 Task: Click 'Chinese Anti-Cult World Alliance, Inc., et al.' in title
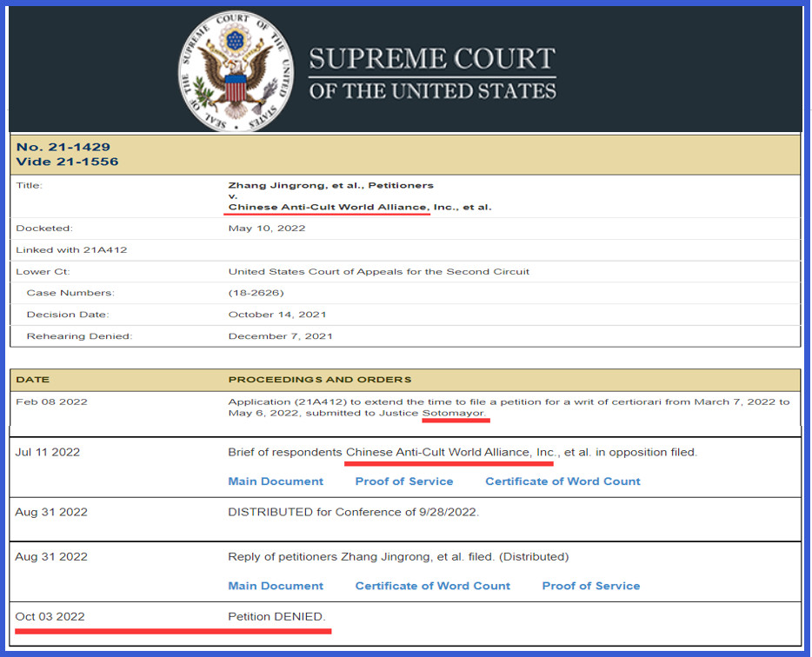(x=360, y=207)
